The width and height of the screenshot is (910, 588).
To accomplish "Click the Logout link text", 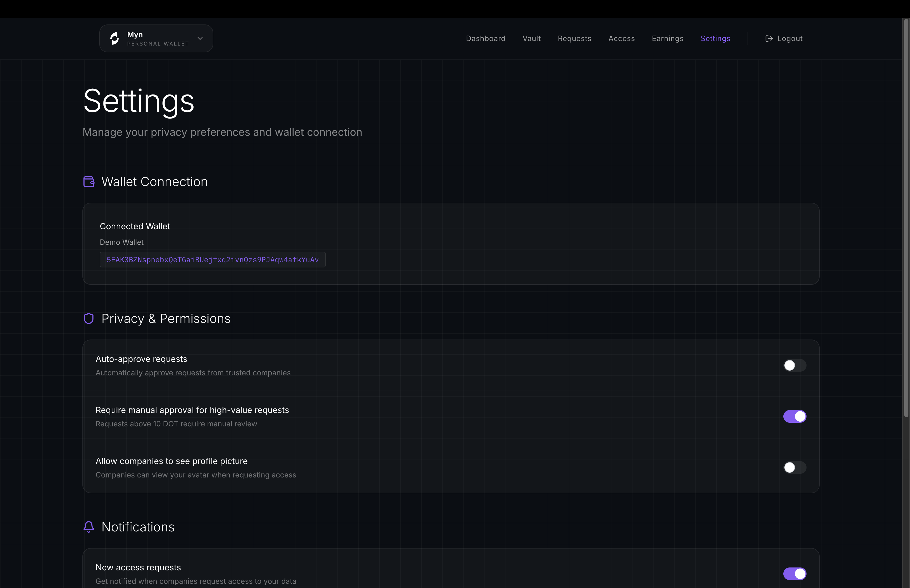I will [790, 39].
